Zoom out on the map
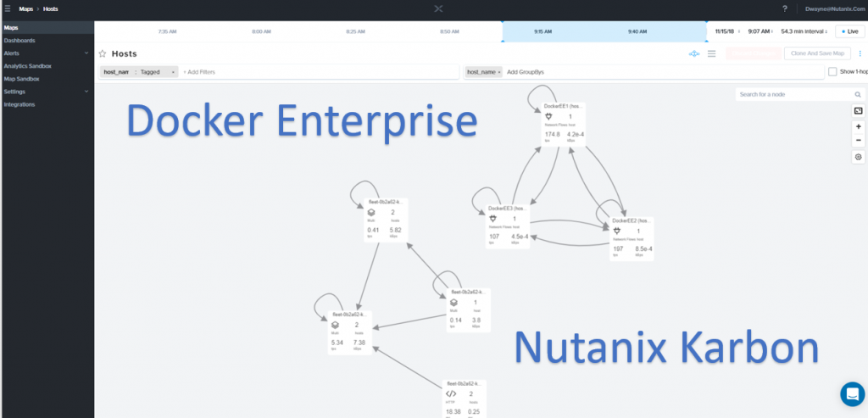868x418 pixels. [858, 140]
